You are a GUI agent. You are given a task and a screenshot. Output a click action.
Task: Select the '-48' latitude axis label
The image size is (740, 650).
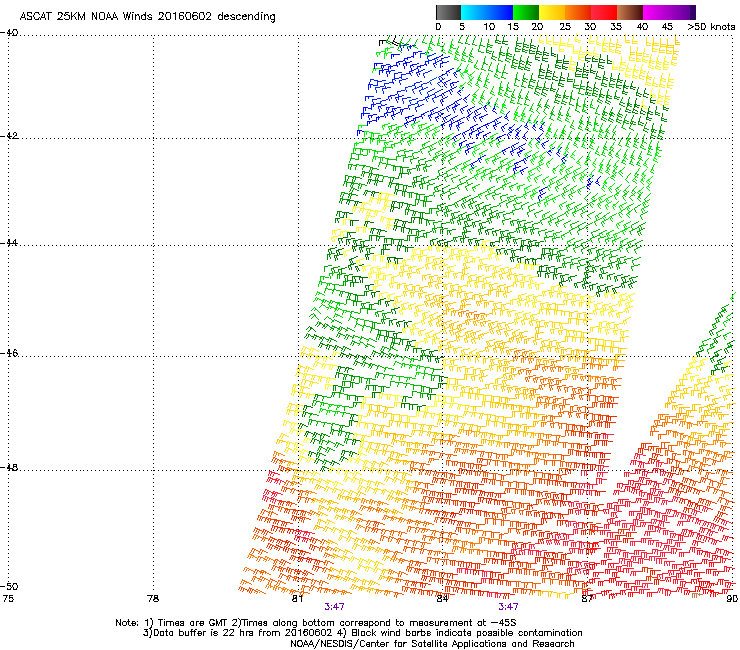coord(9,467)
